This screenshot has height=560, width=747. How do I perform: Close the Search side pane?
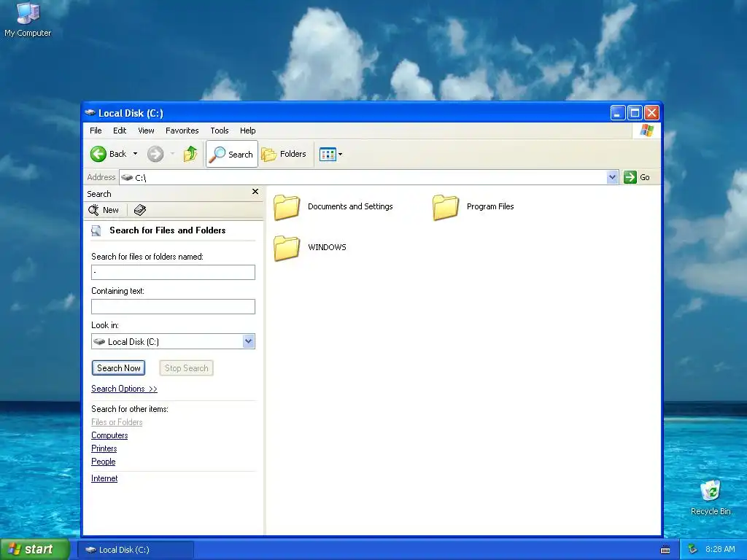click(x=255, y=192)
